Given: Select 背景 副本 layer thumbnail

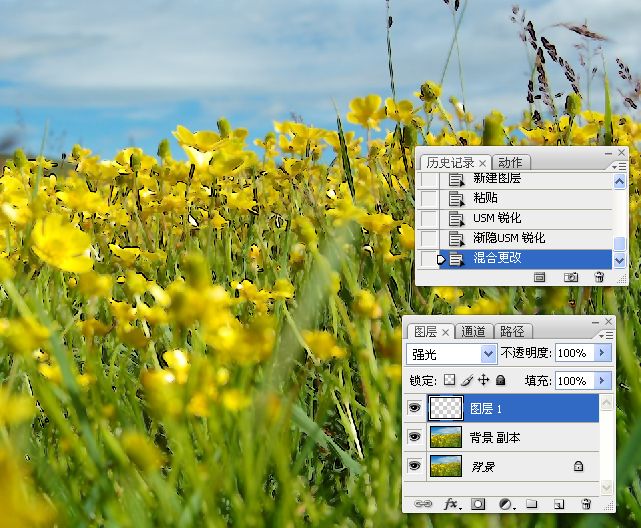Looking at the screenshot, I should coord(446,437).
